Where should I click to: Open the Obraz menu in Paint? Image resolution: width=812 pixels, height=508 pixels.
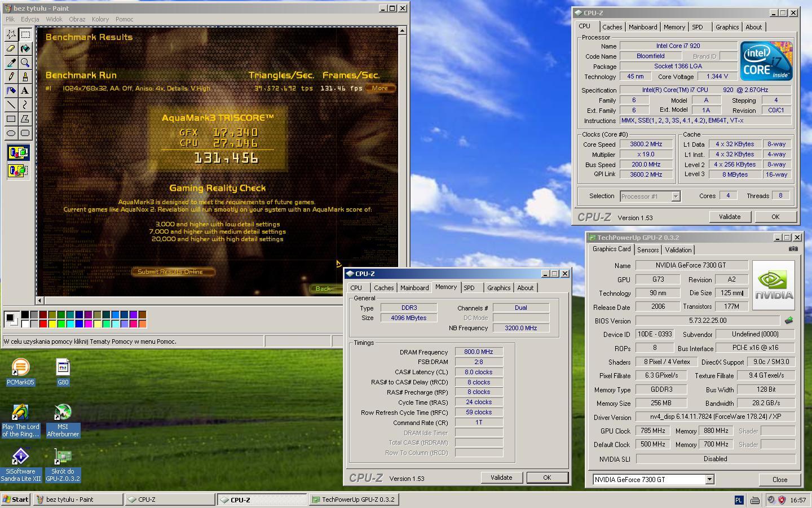(77, 19)
